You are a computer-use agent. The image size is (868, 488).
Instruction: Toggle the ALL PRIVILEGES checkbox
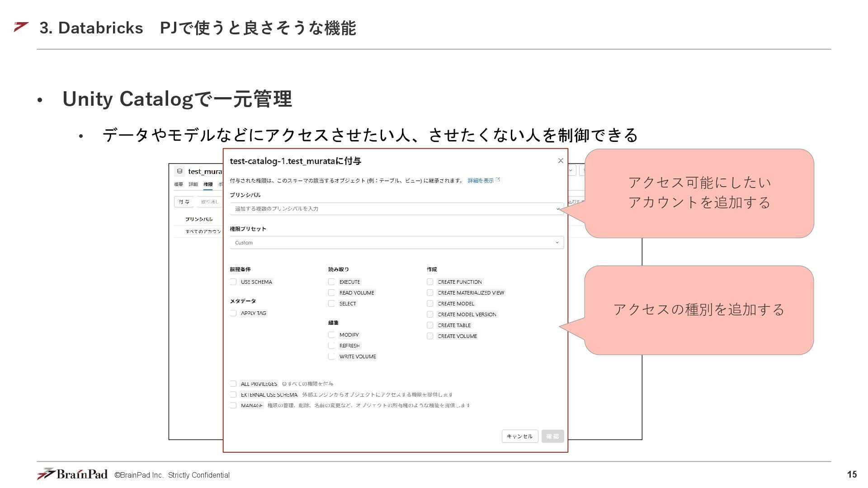[x=233, y=384]
